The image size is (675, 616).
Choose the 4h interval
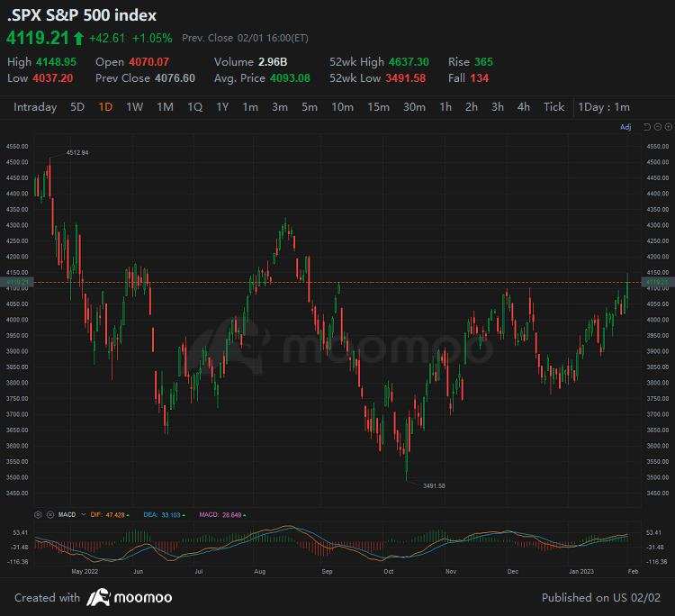click(x=524, y=107)
